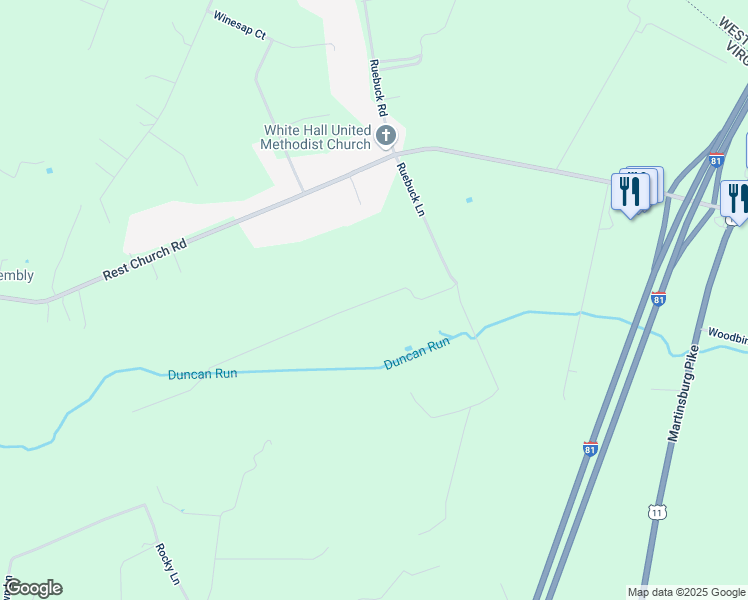Open the Google logo link
748x600 pixels.
point(33,588)
